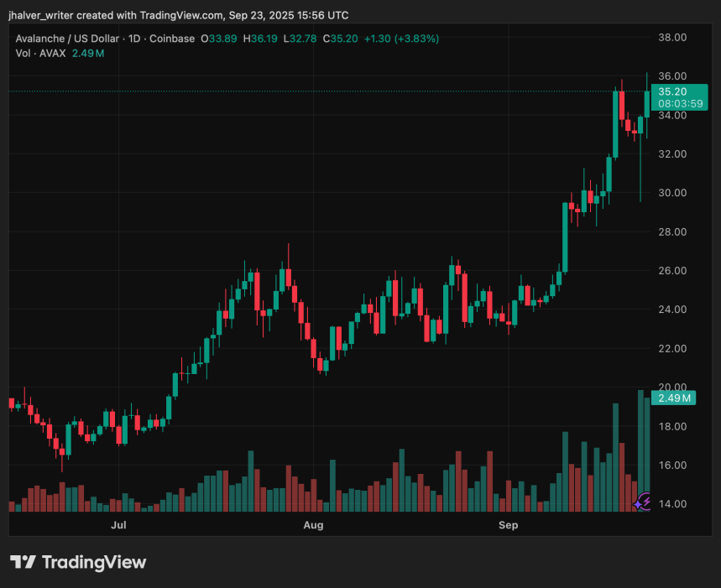Screen dimensions: 721x588
Task: Click the 26.00 level on the price scale
Action: click(x=671, y=270)
